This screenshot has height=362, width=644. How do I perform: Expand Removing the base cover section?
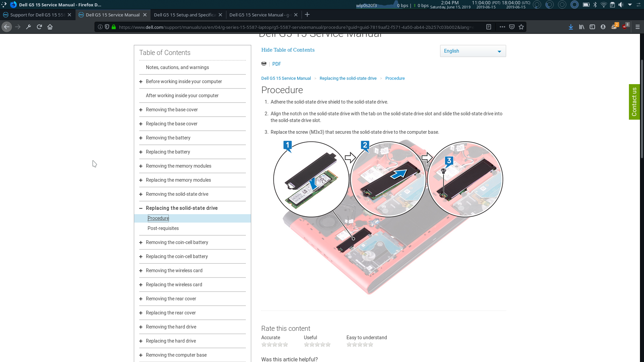click(141, 110)
